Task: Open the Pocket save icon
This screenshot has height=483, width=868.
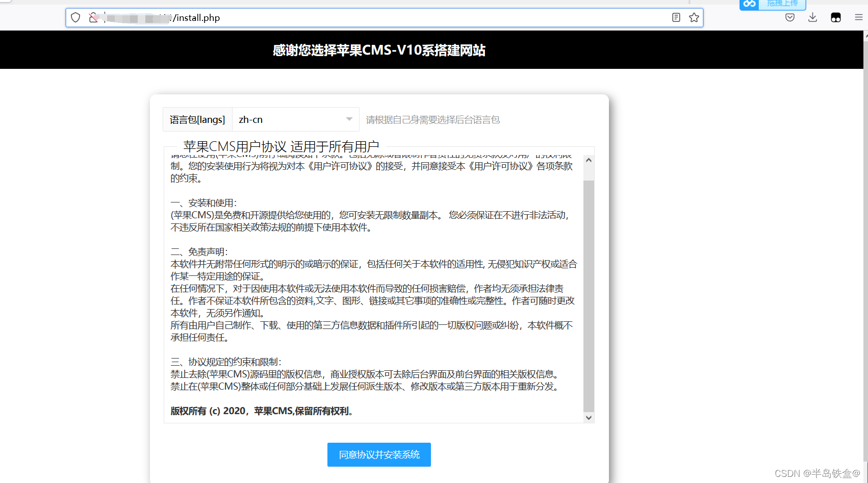Action: (790, 17)
